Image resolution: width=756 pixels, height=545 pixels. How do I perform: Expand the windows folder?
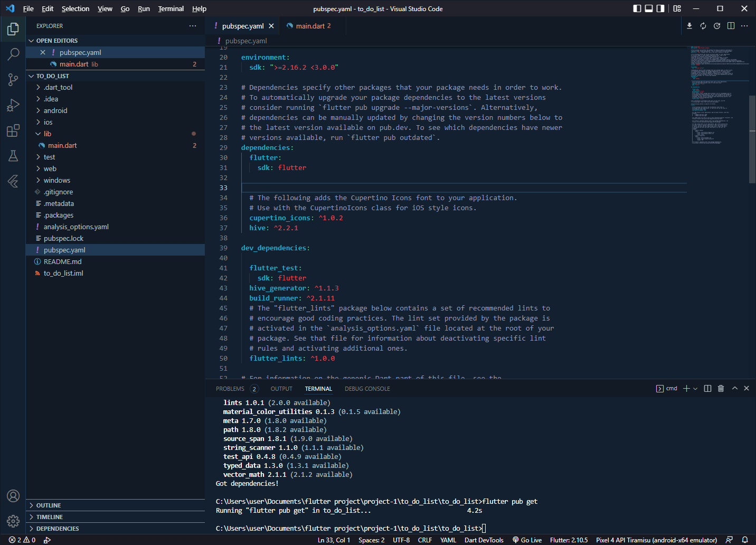click(x=115, y=180)
